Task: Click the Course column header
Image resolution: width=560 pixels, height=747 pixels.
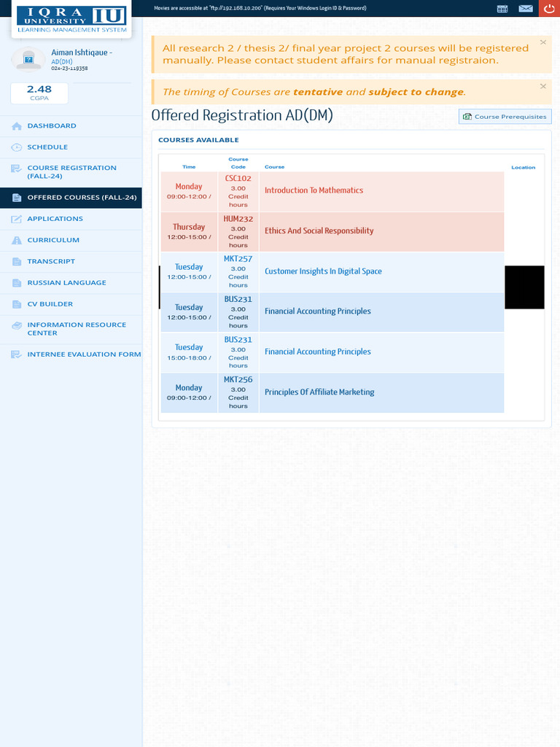Action: pyautogui.click(x=274, y=167)
